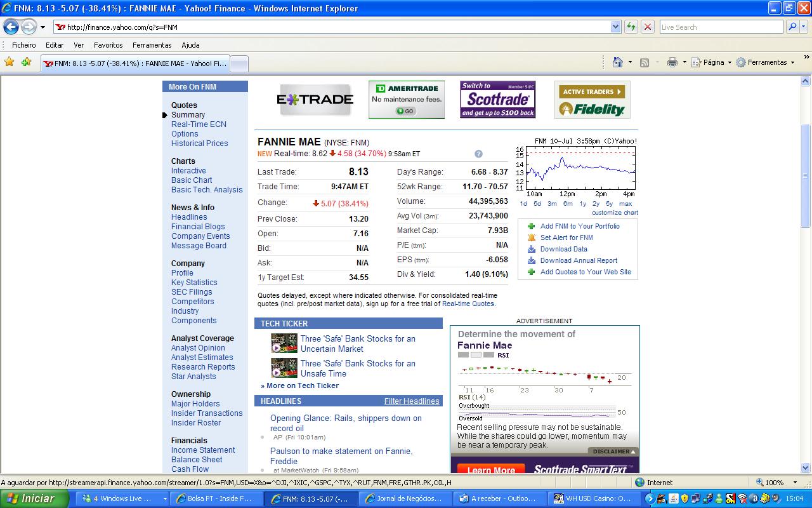Open the Ficheiro menu
The image size is (812, 508).
(x=24, y=45)
